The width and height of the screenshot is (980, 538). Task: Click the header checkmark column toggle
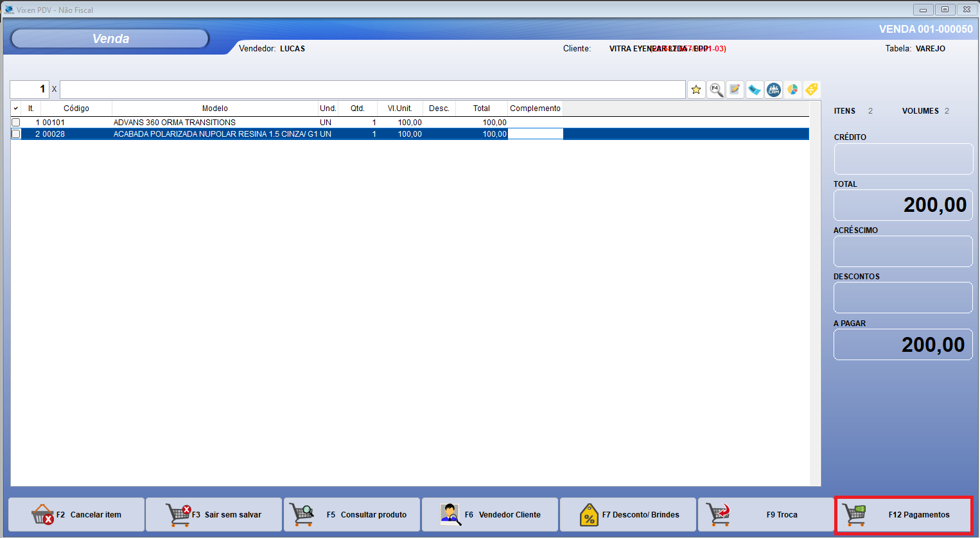[15, 108]
